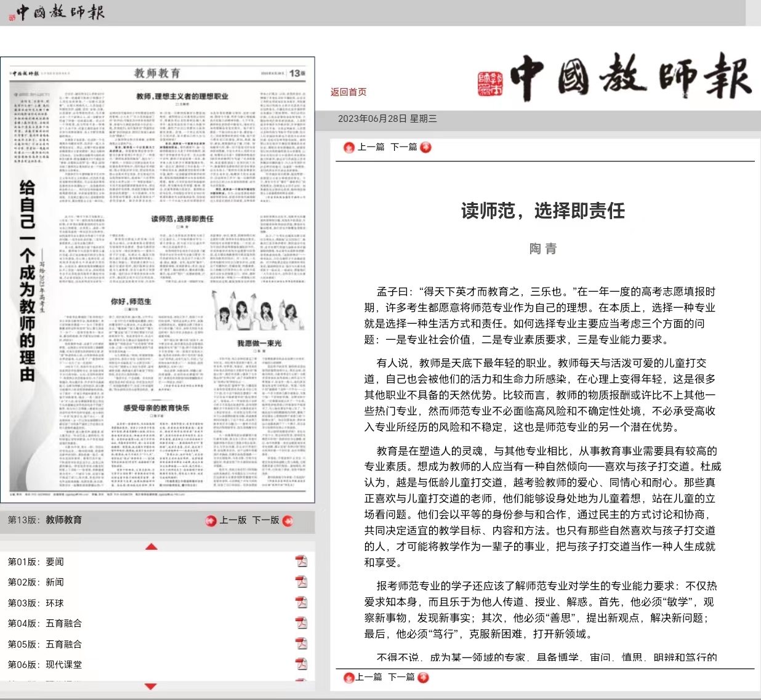
Task: Click the vertical headline 给自己一个成为教师的理由
Action: coord(27,280)
